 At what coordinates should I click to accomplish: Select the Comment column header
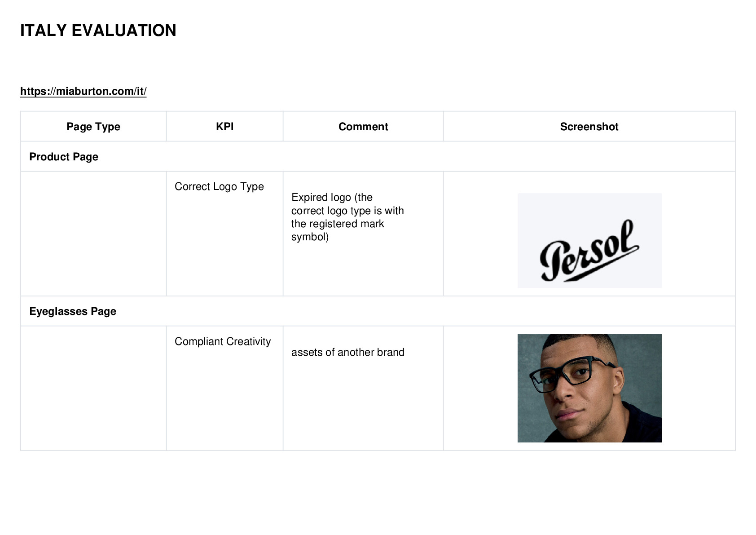(x=363, y=127)
